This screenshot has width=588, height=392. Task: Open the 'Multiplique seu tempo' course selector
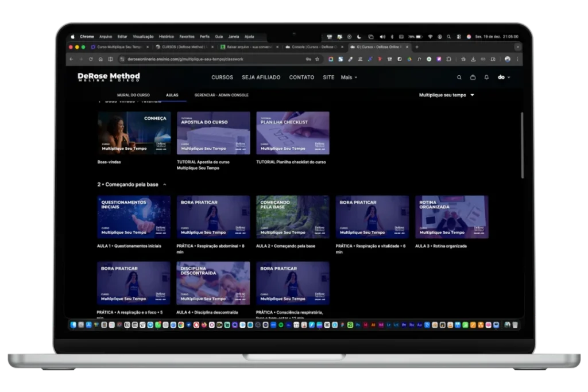pos(446,95)
